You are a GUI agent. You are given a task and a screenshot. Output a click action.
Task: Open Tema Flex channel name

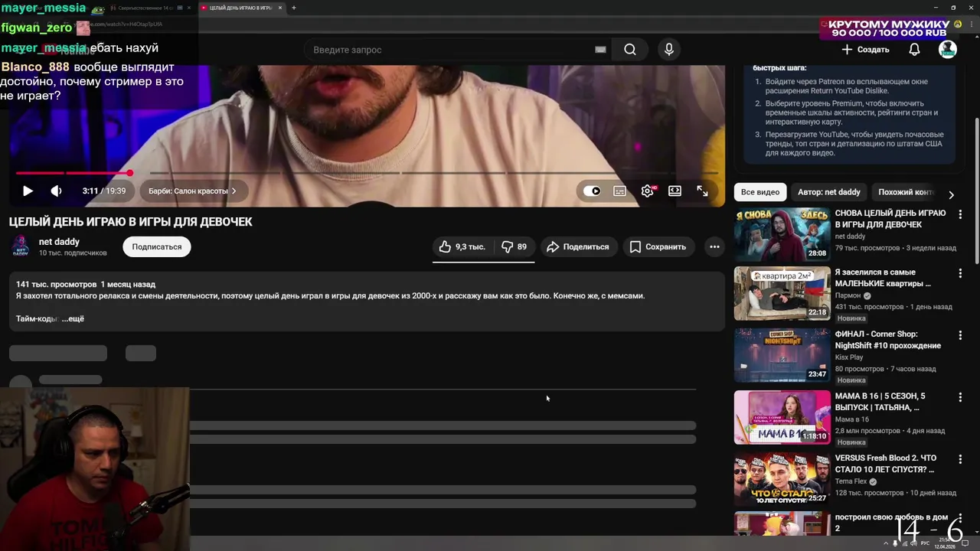click(x=851, y=481)
